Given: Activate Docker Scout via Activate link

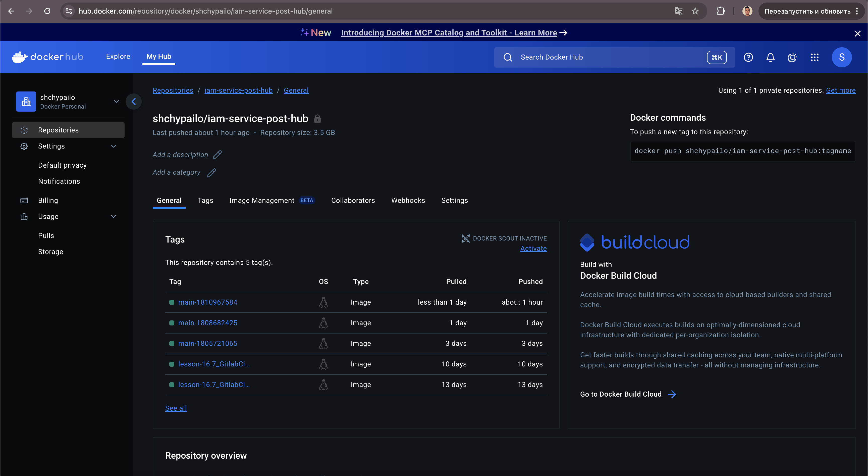Looking at the screenshot, I should point(533,249).
